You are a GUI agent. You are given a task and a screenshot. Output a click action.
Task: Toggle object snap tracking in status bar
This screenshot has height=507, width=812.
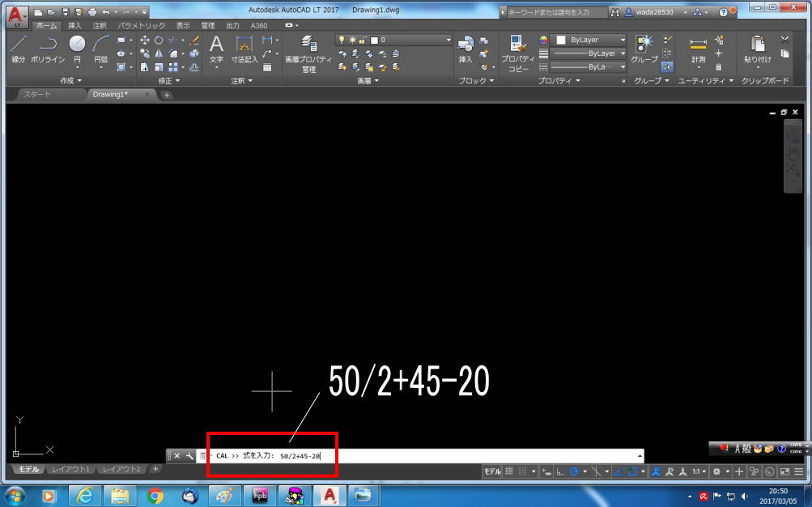618,471
